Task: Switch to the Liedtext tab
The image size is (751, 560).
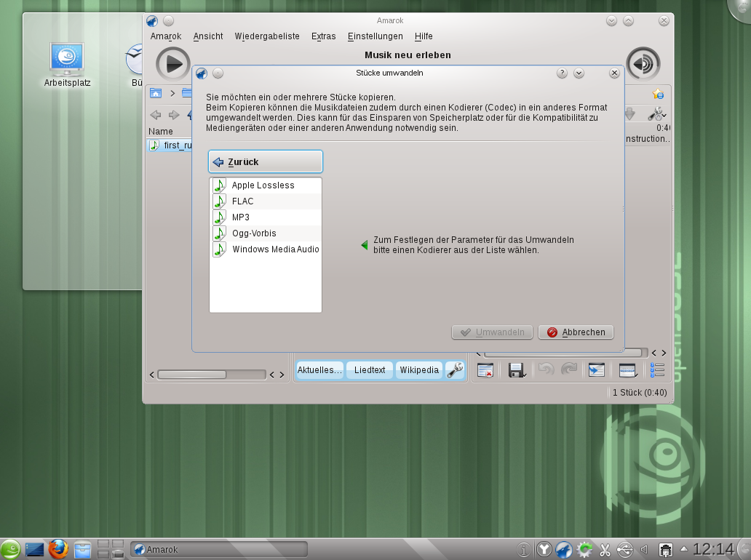Action: click(x=369, y=369)
